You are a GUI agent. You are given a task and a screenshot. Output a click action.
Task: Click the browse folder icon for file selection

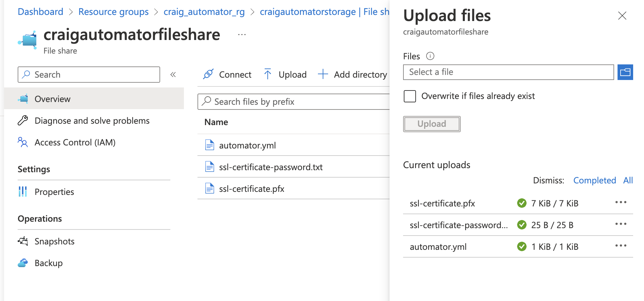[x=625, y=72]
